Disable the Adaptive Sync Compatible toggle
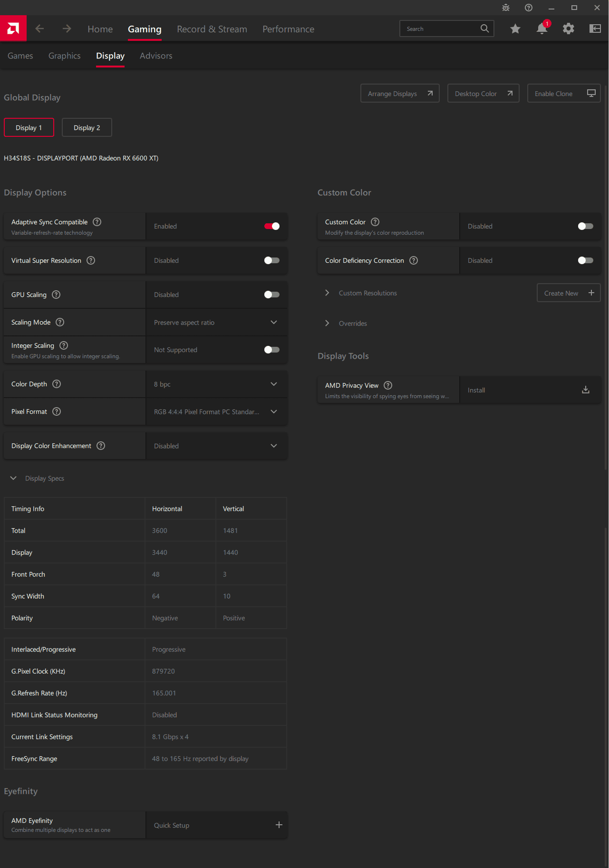 pos(272,226)
